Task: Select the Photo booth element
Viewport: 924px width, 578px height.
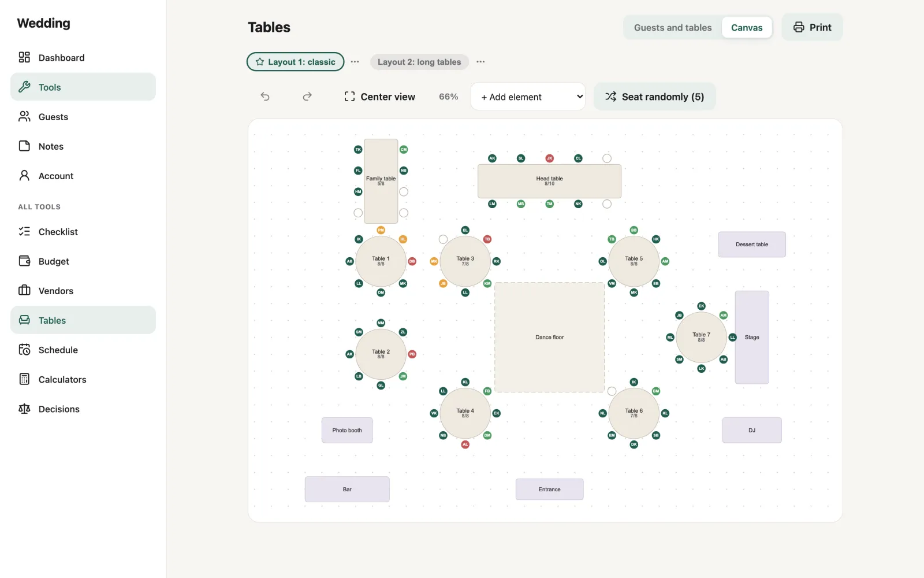Action: [347, 430]
